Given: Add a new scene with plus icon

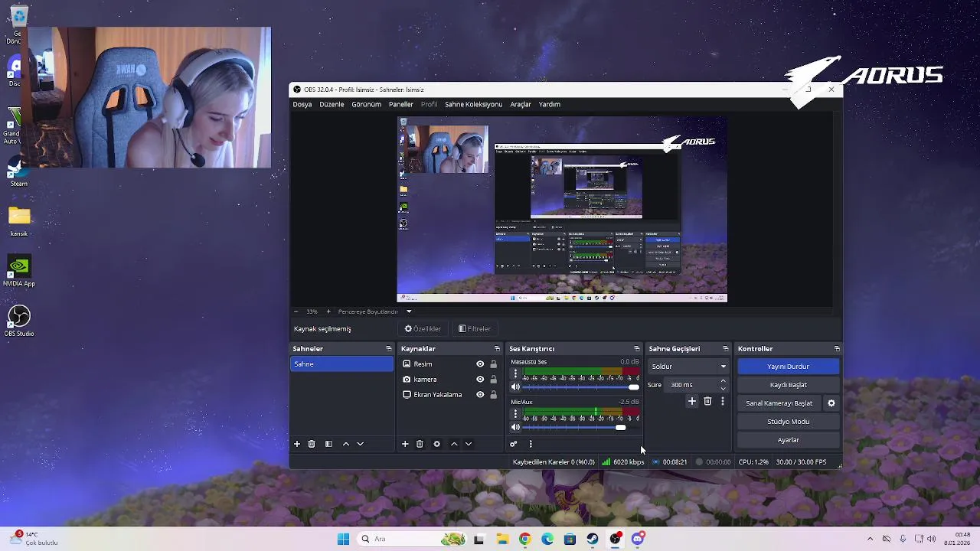Looking at the screenshot, I should pos(297,444).
